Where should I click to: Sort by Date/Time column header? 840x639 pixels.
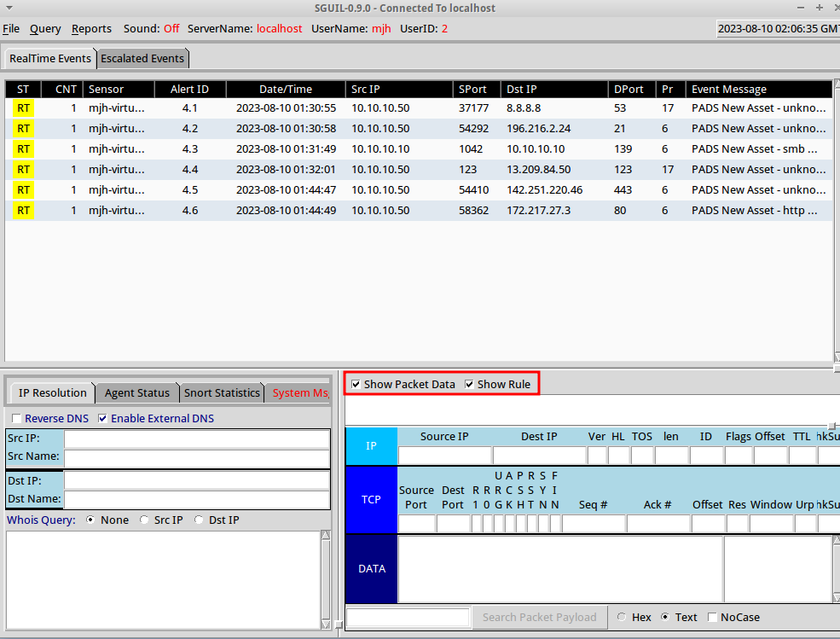click(x=286, y=89)
